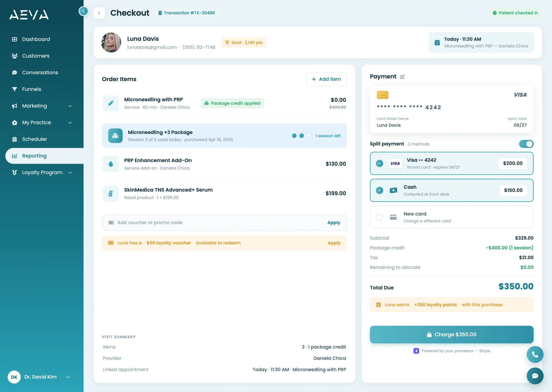Open Reporting in the sidebar
The height and width of the screenshot is (392, 552).
(x=44, y=156)
